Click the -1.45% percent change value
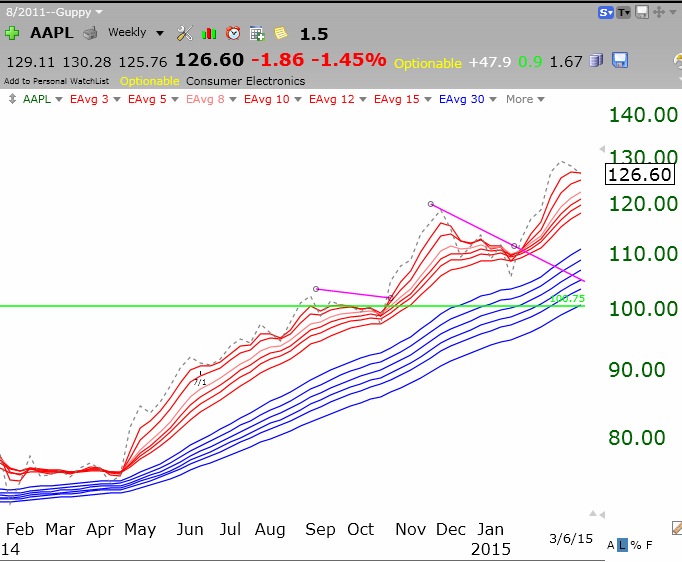682x562 pixels. coord(349,60)
